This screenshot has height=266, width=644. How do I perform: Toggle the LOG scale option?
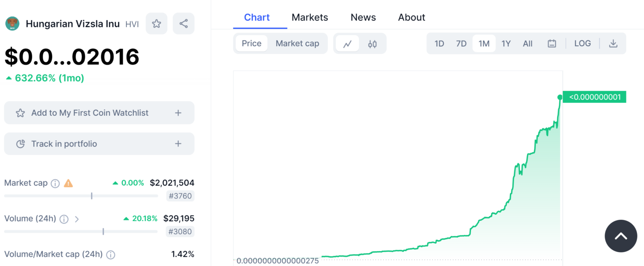click(582, 44)
